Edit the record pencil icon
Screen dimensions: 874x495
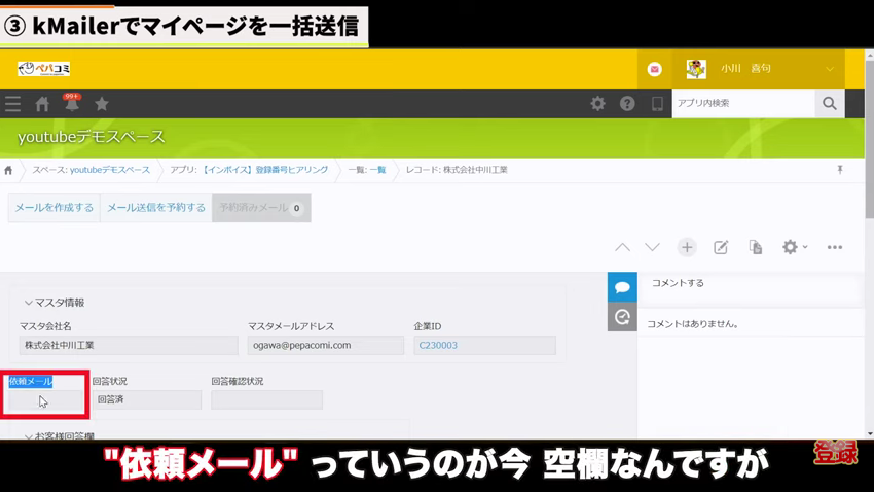pos(721,247)
